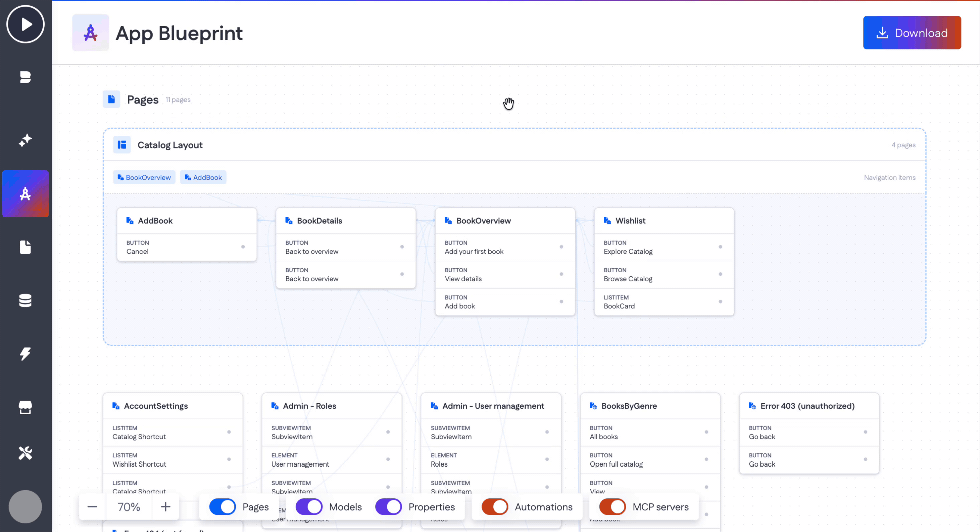Click the Error 403 card page icon
This screenshot has width=980, height=532.
click(752, 406)
